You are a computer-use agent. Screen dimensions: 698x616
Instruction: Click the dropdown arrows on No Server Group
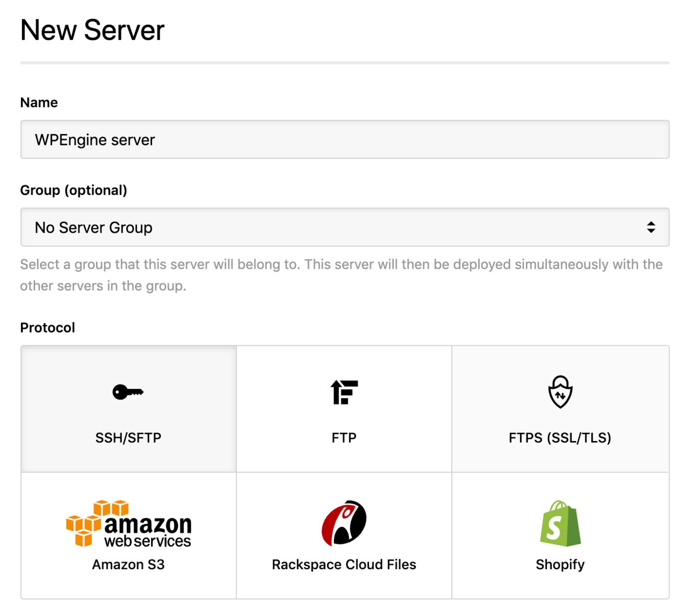(651, 227)
